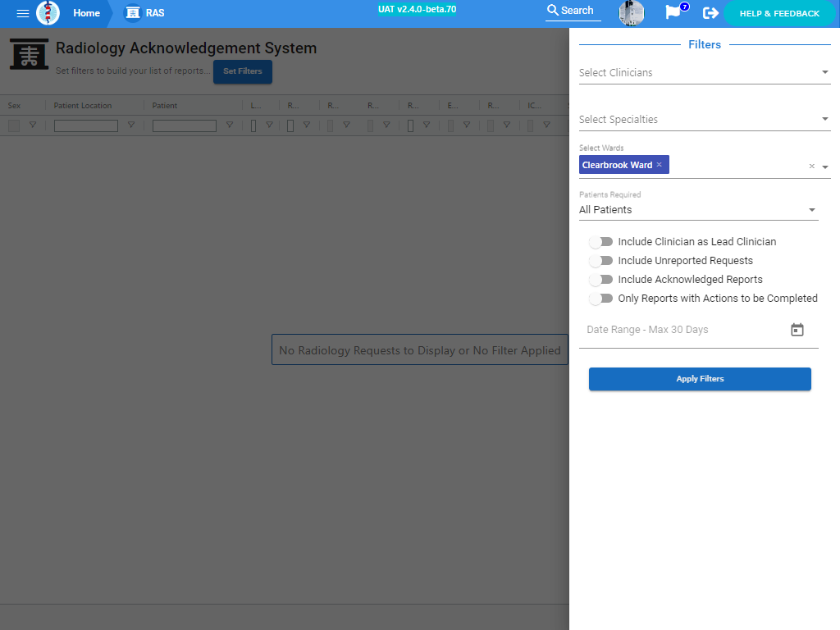Open Patient Location filter funnel icon
The width and height of the screenshot is (840, 630).
(130, 125)
